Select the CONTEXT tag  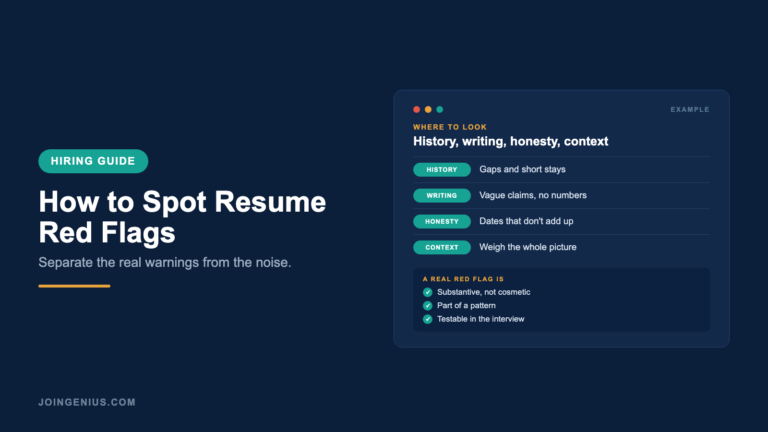click(x=442, y=247)
